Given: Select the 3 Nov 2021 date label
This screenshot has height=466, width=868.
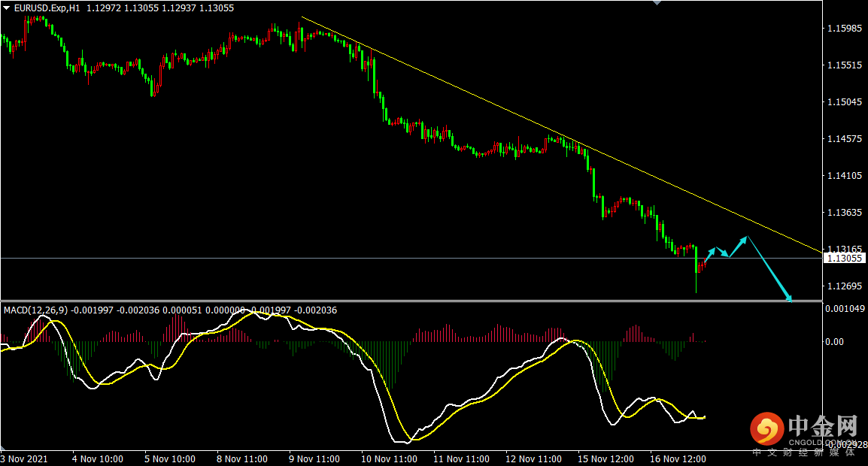Looking at the screenshot, I should pyautogui.click(x=25, y=458).
